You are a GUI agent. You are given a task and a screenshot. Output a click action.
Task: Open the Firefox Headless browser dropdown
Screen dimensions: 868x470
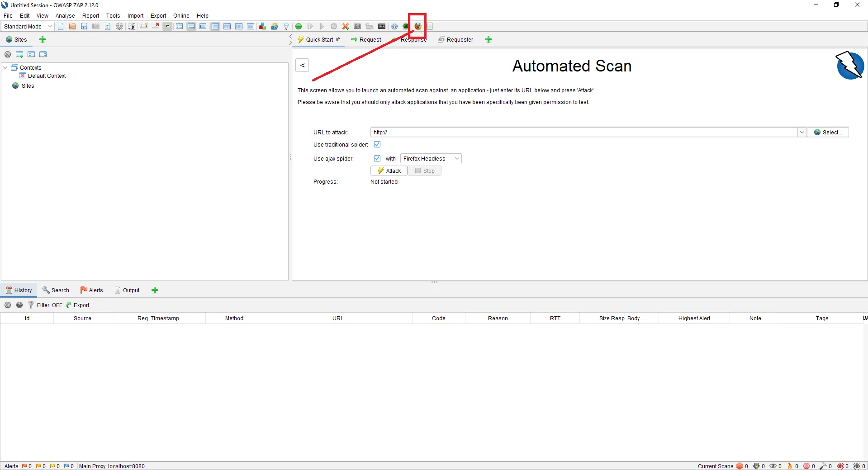(x=431, y=158)
